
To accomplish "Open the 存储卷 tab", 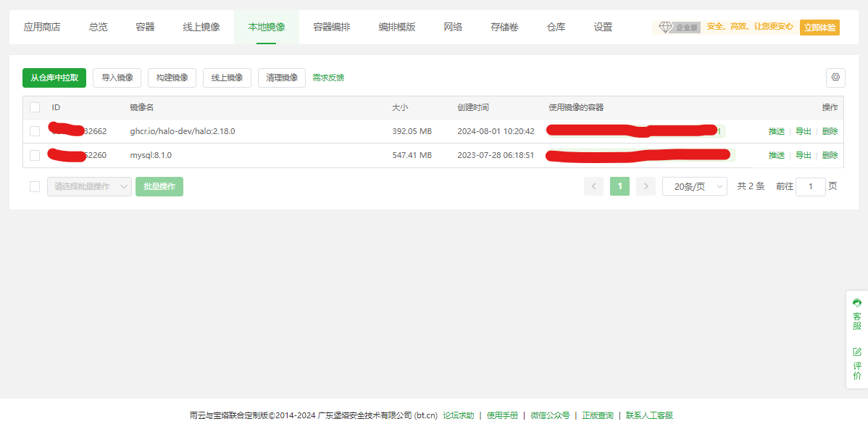I will coord(504,25).
